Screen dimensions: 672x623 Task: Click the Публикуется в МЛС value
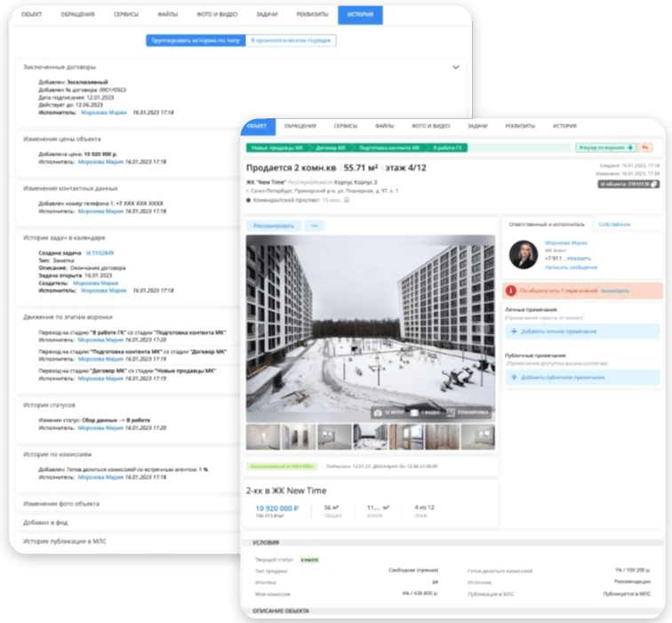pyautogui.click(x=627, y=594)
